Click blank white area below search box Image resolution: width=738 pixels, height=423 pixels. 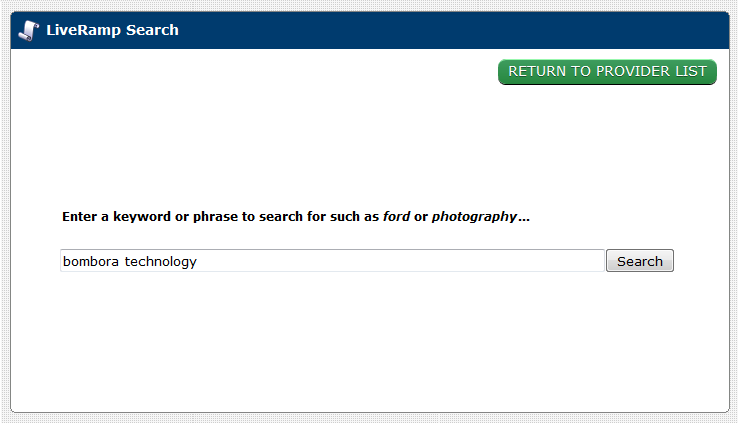(370, 341)
